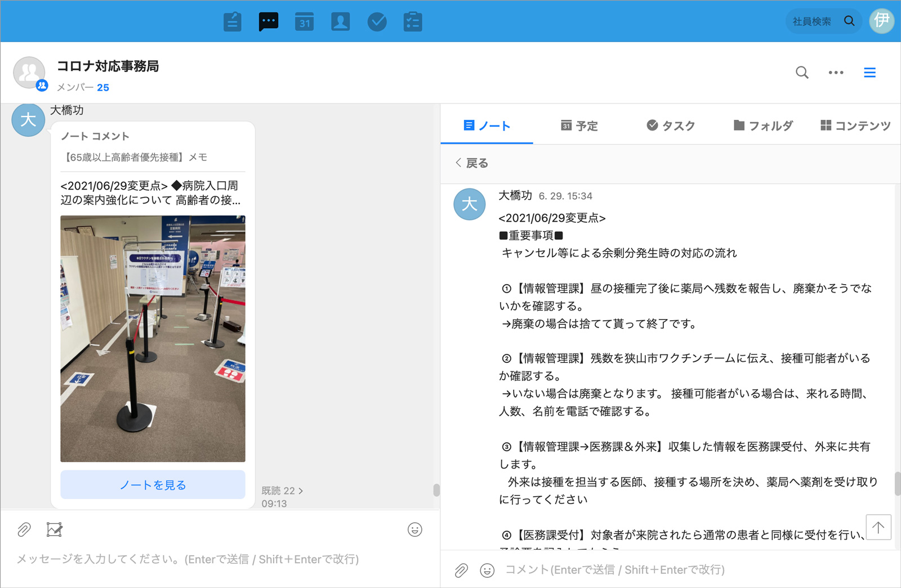The height and width of the screenshot is (588, 901).
Task: Switch to the フォルダ tab
Action: (x=763, y=125)
